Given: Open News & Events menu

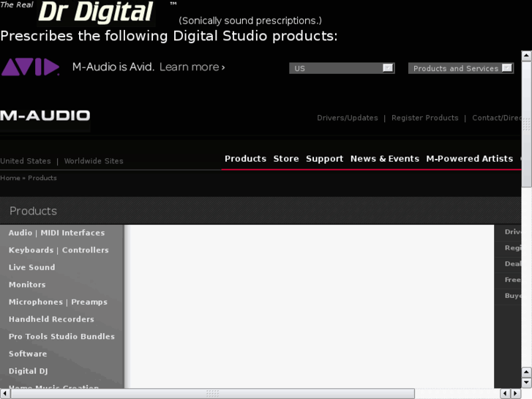Looking at the screenshot, I should coord(385,159).
